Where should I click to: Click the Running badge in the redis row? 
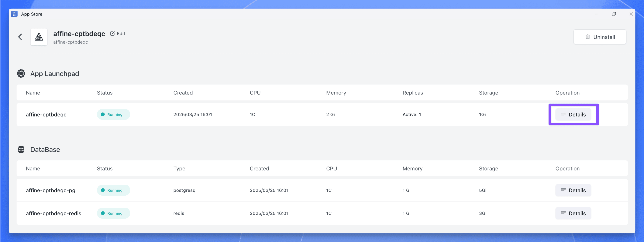[113, 213]
